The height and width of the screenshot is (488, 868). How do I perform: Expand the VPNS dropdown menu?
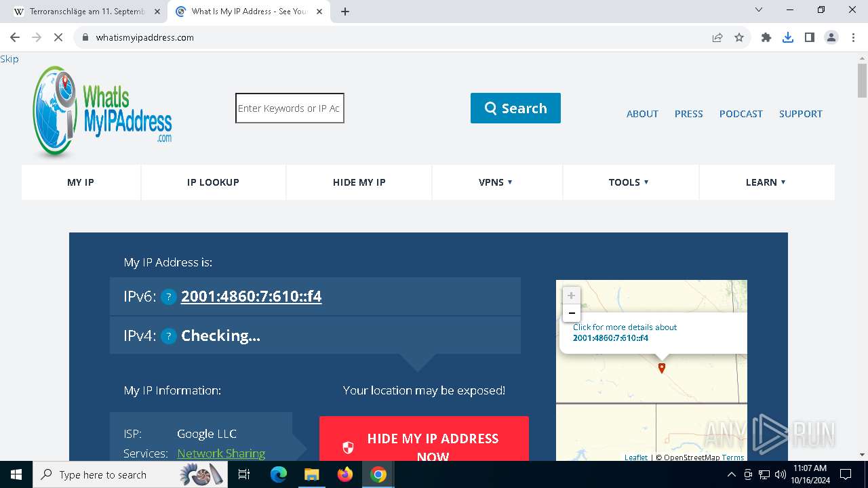496,182
